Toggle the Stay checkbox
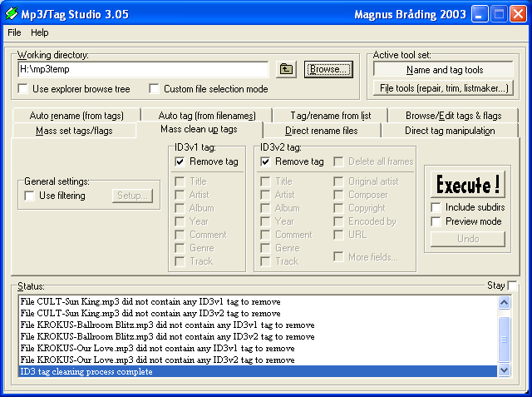 512,285
